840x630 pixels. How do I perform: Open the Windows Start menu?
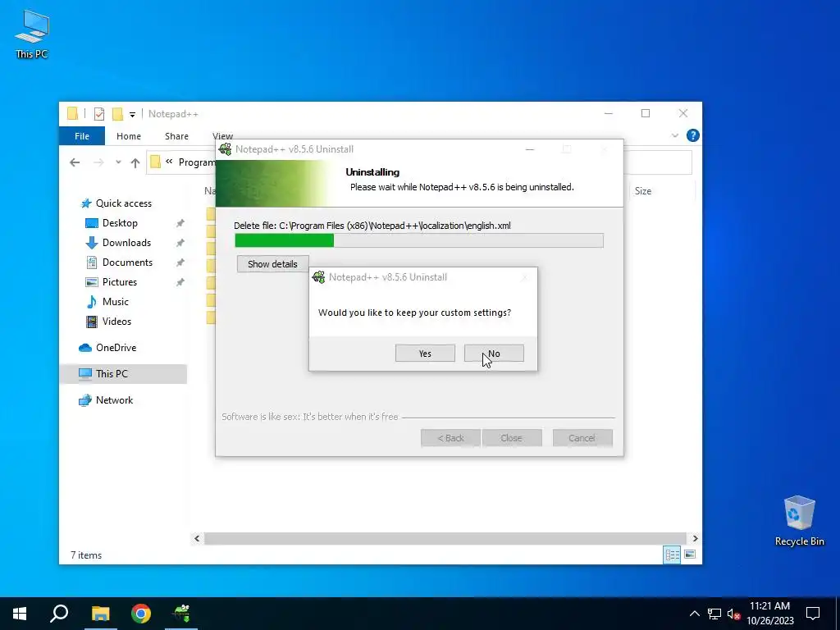click(20, 614)
